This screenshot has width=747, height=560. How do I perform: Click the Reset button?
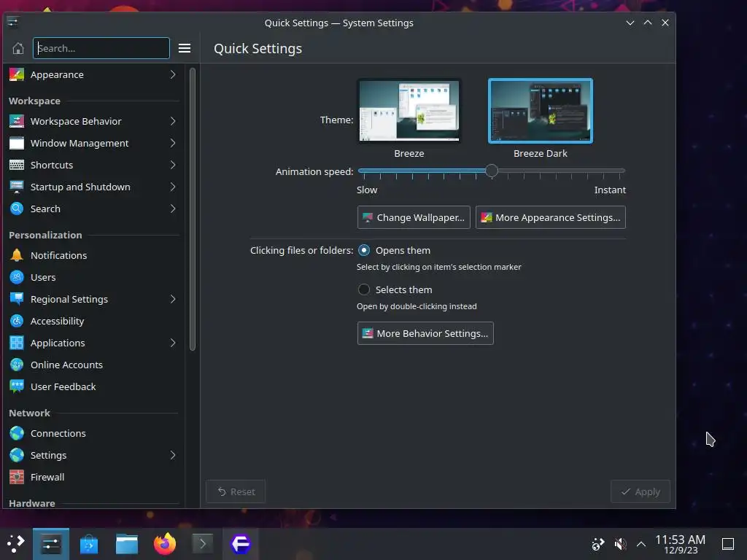(x=236, y=492)
